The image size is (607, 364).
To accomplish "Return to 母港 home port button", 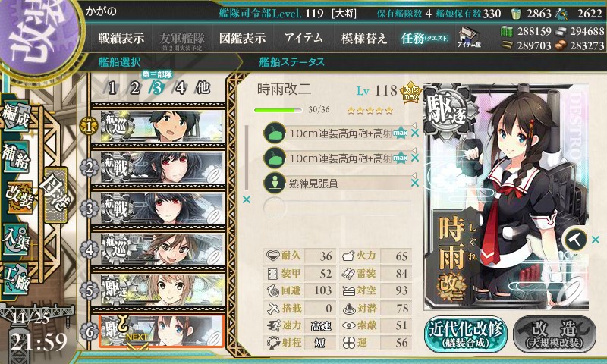I will pos(56,196).
